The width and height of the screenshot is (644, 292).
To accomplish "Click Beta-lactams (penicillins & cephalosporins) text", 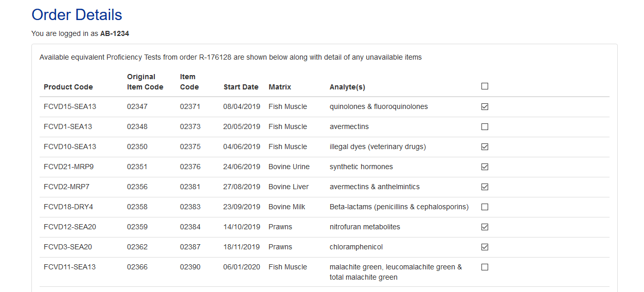I will [399, 207].
